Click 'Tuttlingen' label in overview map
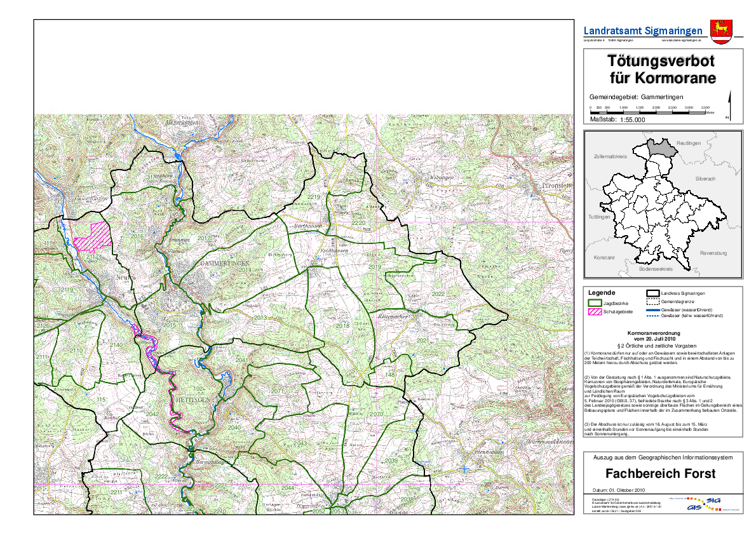Image resolution: width=756 pixels, height=535 pixels. pos(599,217)
